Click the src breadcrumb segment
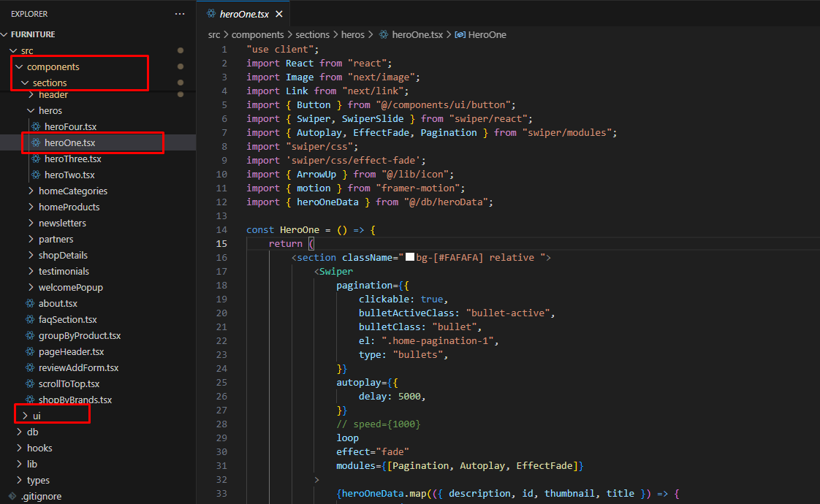Image resolution: width=820 pixels, height=504 pixels. click(214, 35)
